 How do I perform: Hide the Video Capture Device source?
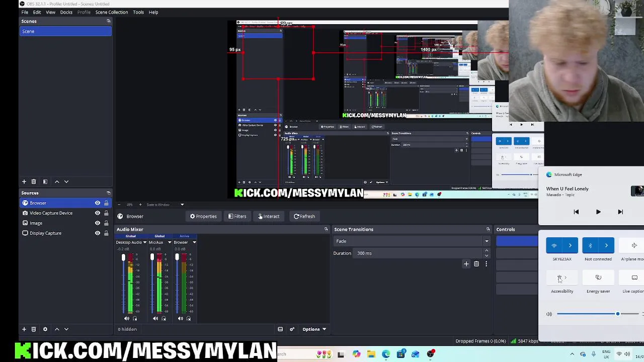pyautogui.click(x=98, y=213)
